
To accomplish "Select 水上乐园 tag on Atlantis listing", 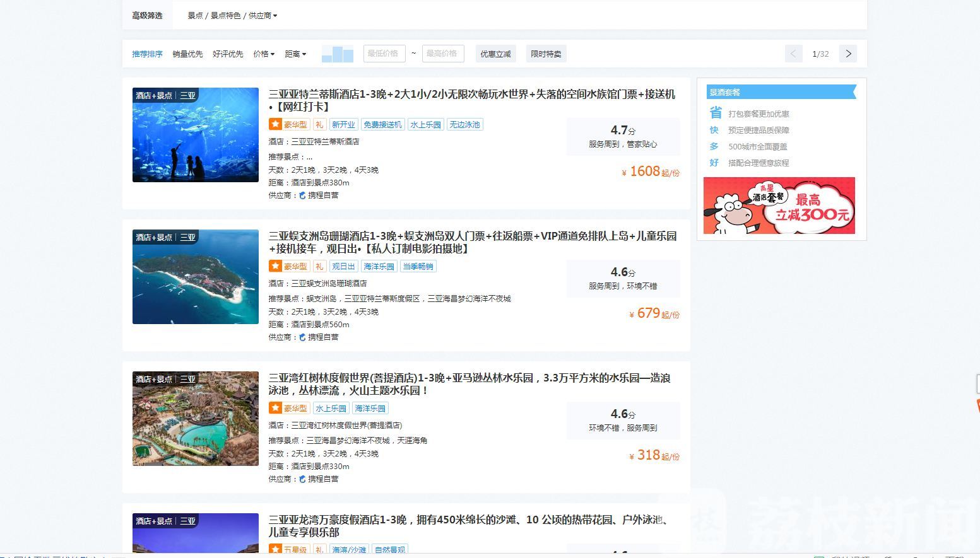I will [426, 125].
